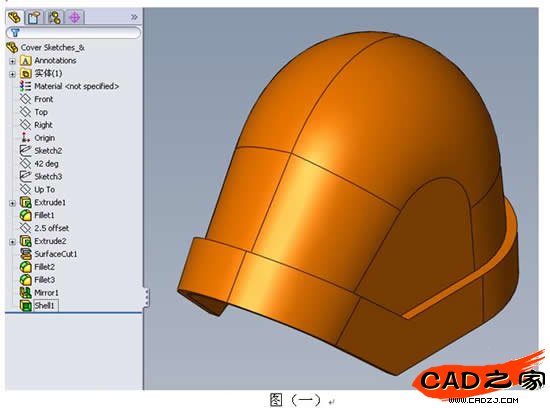Select the Mirror1 feature icon
Viewport: 550px width, 408px height.
click(26, 293)
